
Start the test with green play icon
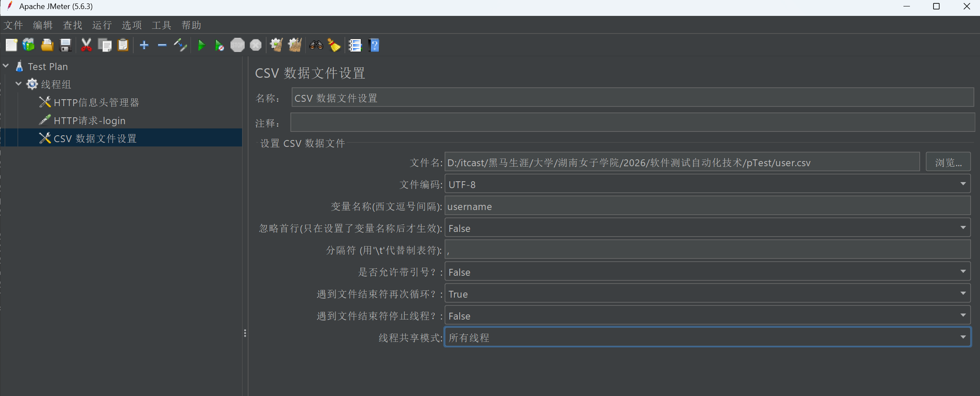coord(201,45)
